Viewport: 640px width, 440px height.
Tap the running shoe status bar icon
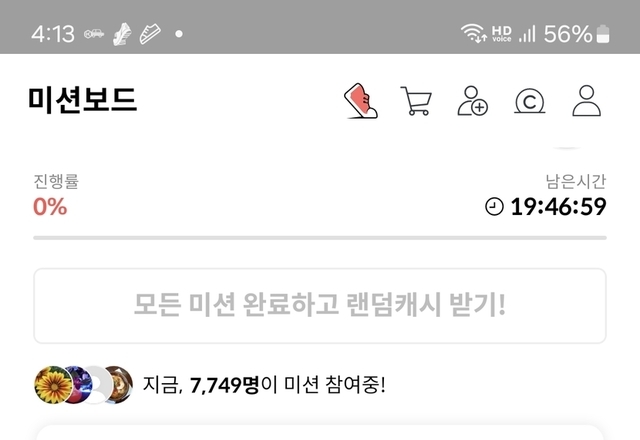(x=122, y=34)
